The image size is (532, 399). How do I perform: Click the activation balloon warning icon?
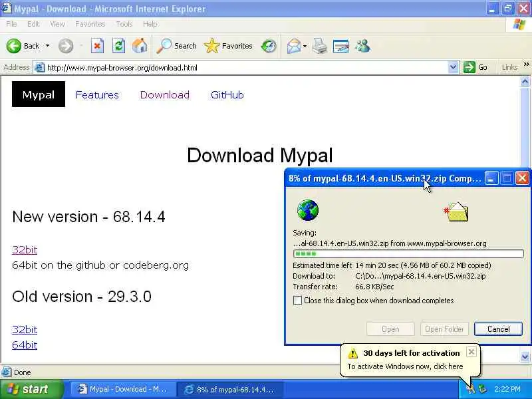pyautogui.click(x=353, y=353)
